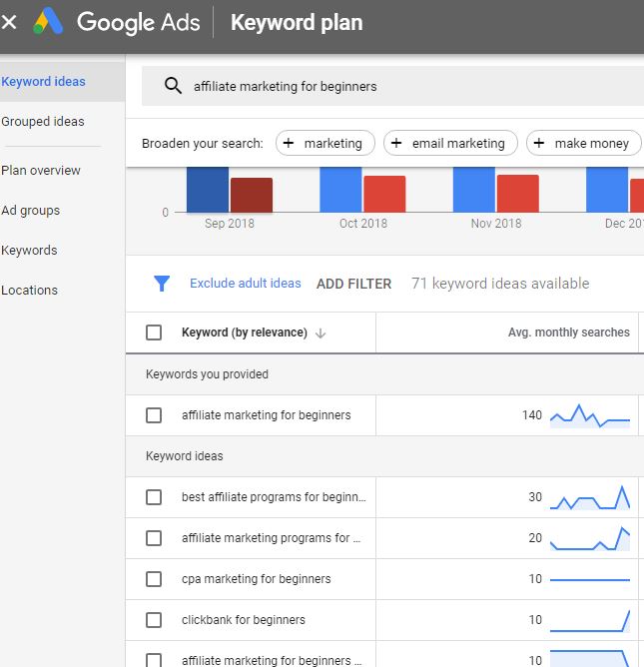Click the plus icon on the make money chip
Viewport: 644px width, 667px height.
coord(539,143)
